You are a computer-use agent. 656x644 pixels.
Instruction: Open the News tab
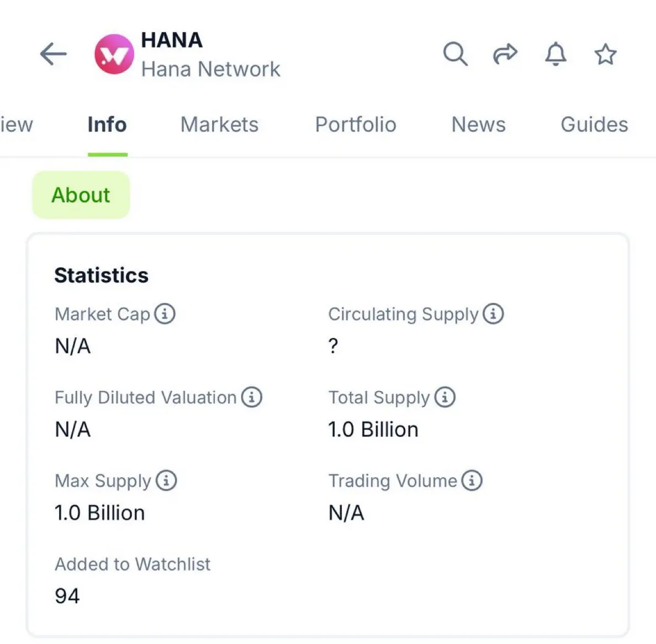pos(479,125)
